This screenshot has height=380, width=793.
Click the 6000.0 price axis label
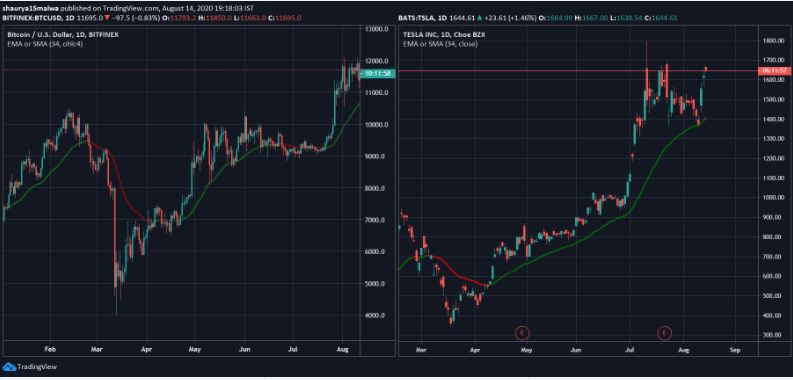coord(375,251)
